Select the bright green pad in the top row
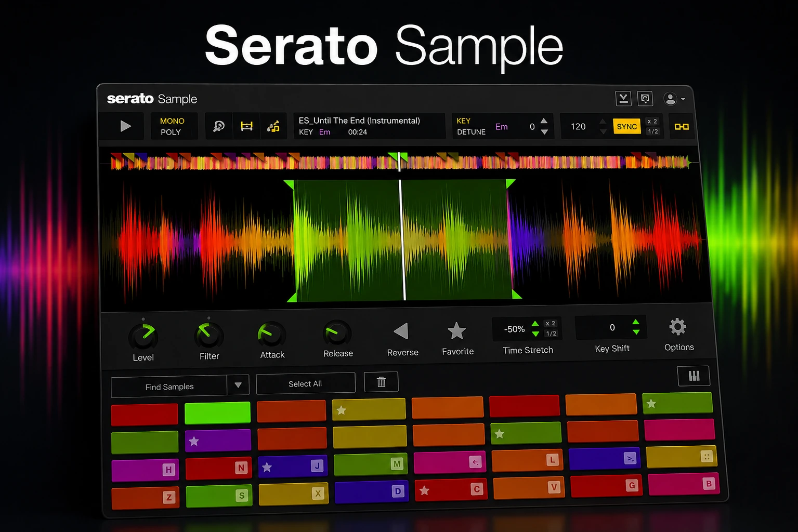The image size is (798, 532). click(x=217, y=413)
